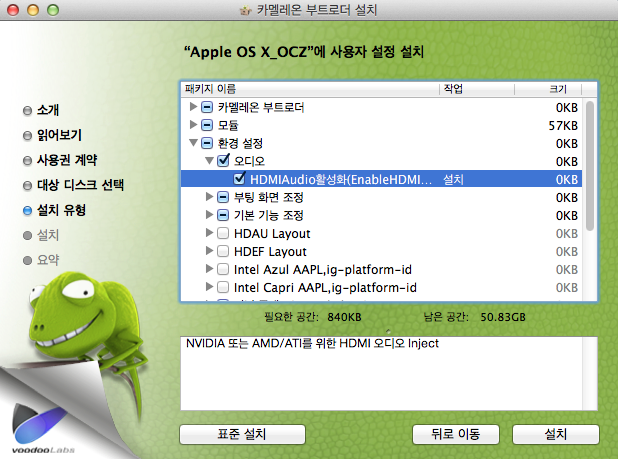Close the installer with red button
This screenshot has width=618, height=459.
point(13,10)
